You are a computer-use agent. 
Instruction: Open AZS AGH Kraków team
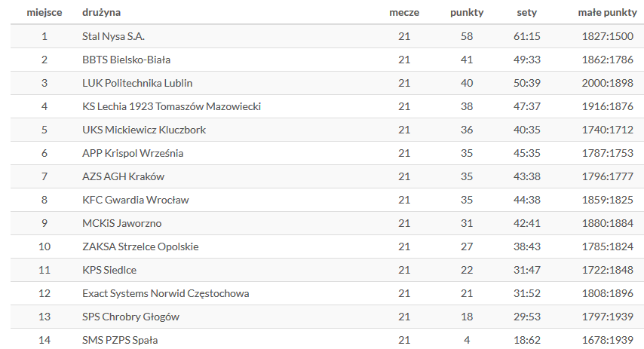click(x=123, y=176)
